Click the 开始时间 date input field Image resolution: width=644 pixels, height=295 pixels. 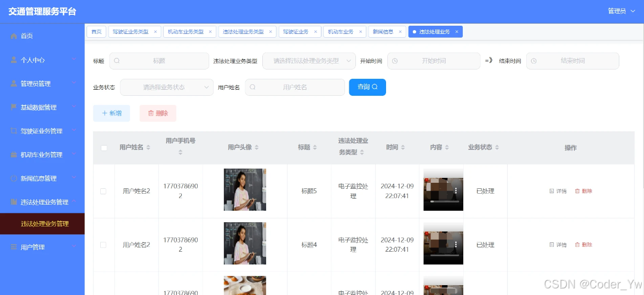434,61
